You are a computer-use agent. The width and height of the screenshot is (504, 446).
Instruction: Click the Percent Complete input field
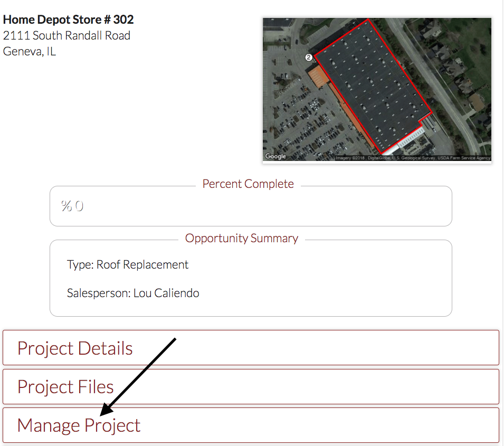point(251,206)
